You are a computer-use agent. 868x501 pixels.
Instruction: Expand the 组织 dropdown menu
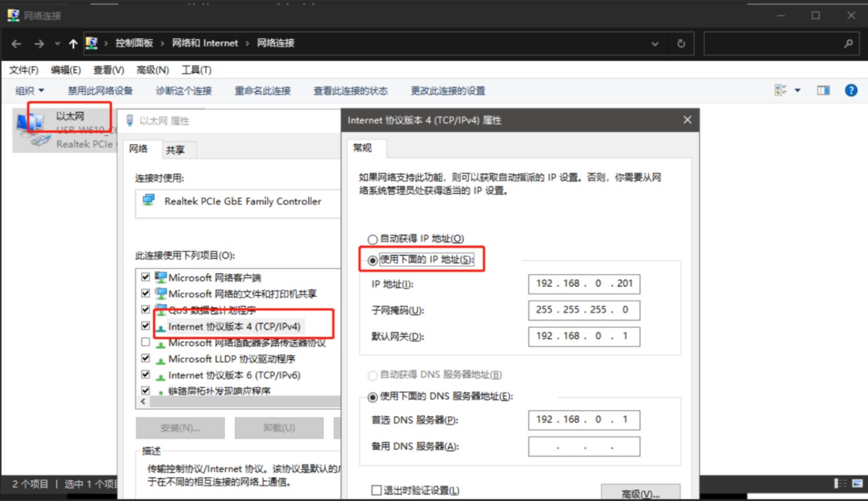coord(30,91)
